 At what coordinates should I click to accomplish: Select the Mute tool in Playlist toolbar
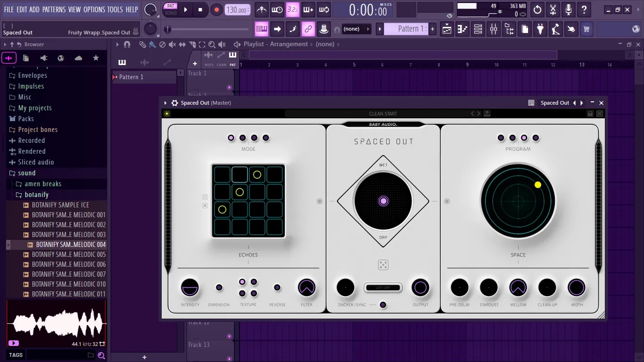coord(172,44)
